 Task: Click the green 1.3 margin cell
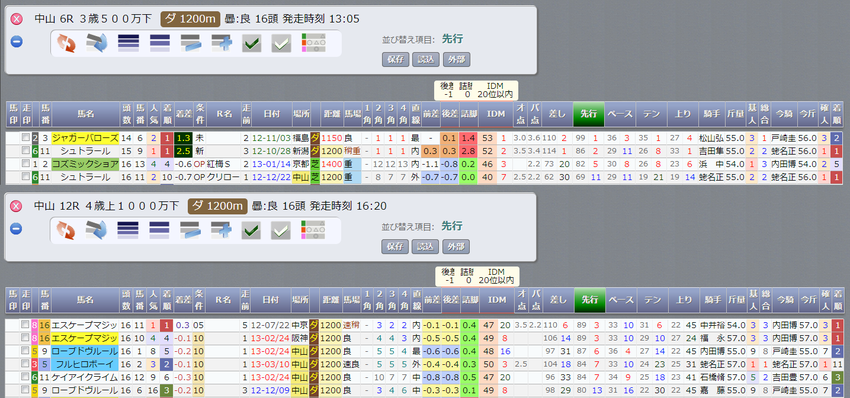(x=182, y=138)
